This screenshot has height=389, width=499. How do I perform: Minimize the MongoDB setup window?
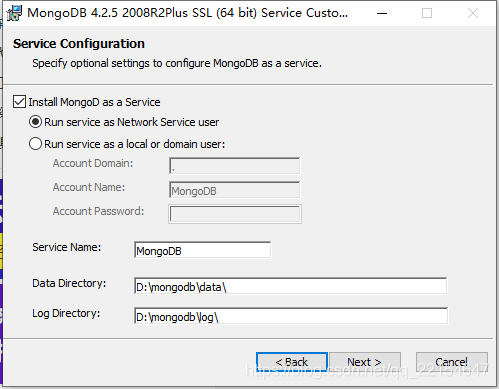click(382, 13)
